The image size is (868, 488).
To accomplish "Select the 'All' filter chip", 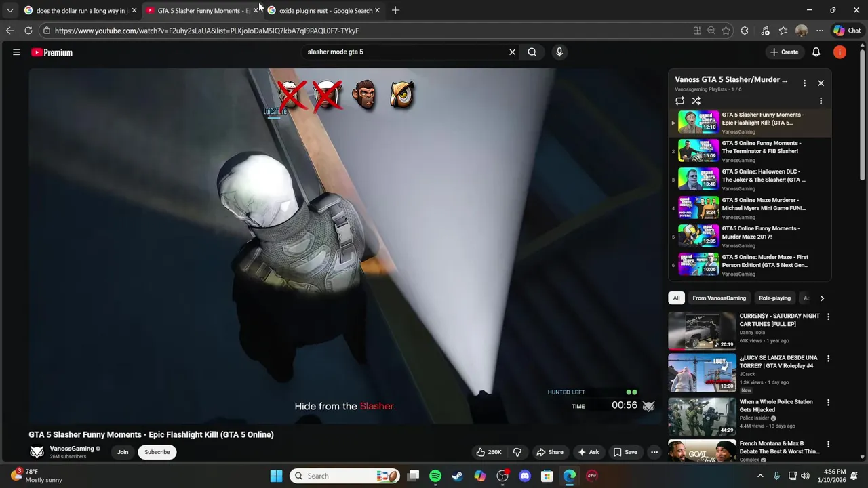I will [676, 298].
